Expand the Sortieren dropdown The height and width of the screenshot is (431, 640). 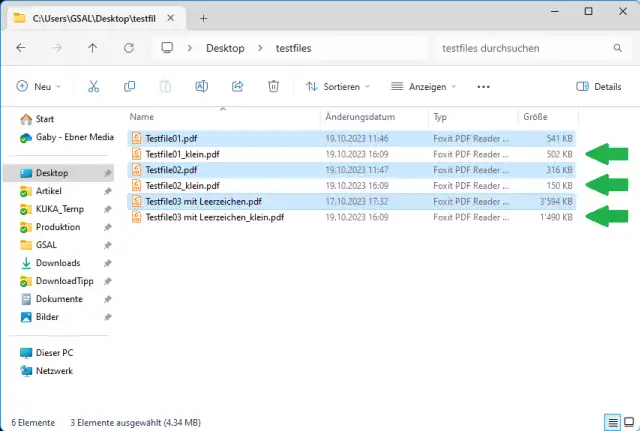click(338, 87)
